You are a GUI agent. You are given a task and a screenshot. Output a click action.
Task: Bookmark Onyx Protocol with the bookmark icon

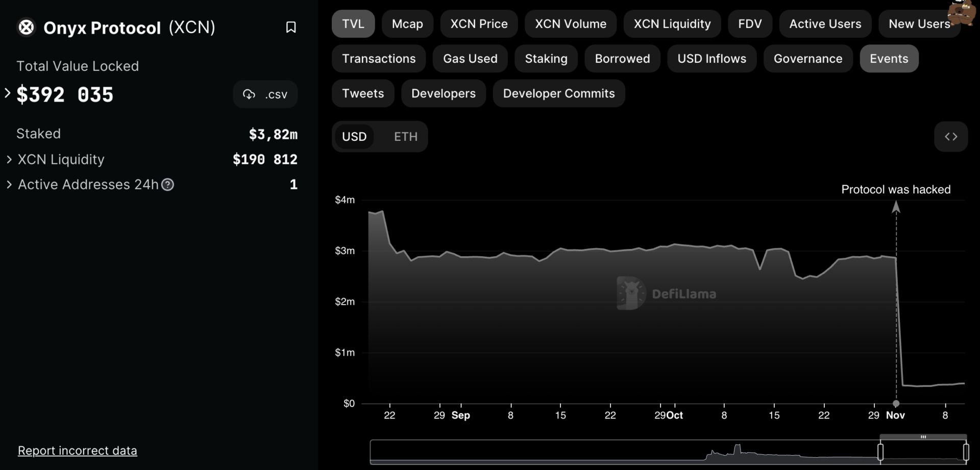click(x=290, y=27)
